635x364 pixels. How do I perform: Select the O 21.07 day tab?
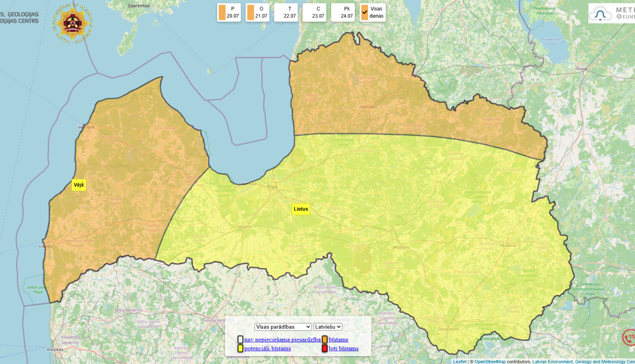[x=257, y=12]
